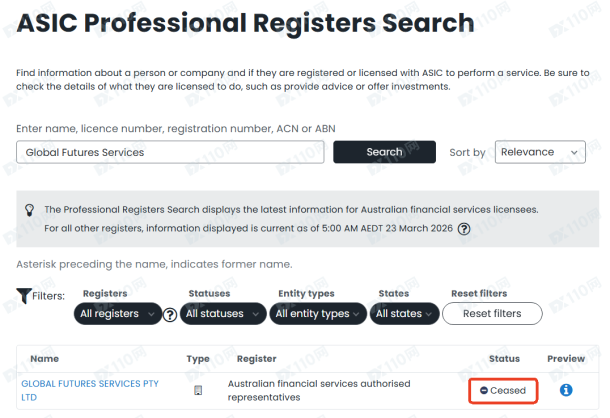
Task: Click the search input containing Global Futures Services
Action: [170, 152]
